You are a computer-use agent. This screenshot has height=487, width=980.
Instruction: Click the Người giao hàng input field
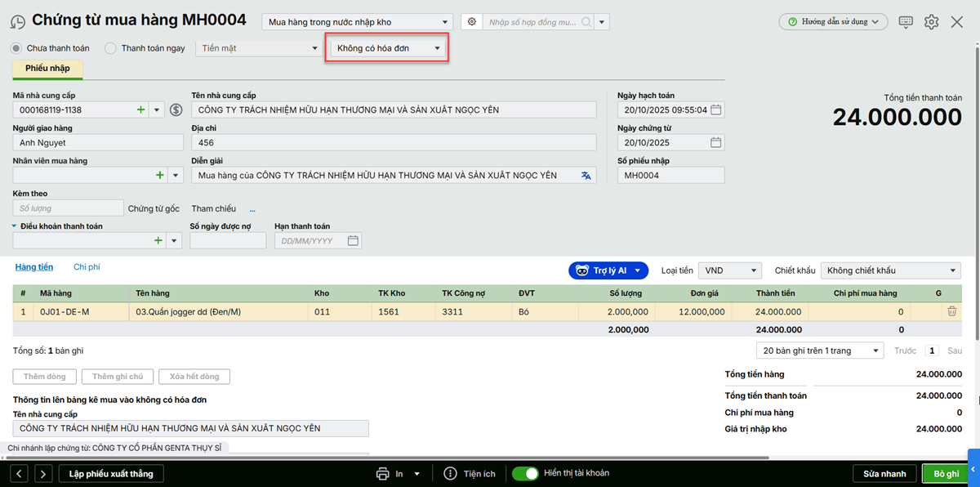point(98,142)
